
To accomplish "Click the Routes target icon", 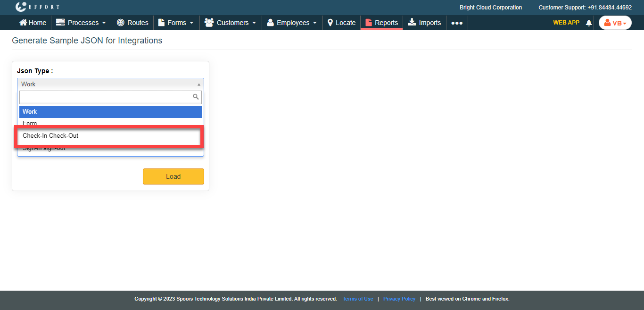I will pyautogui.click(x=121, y=23).
